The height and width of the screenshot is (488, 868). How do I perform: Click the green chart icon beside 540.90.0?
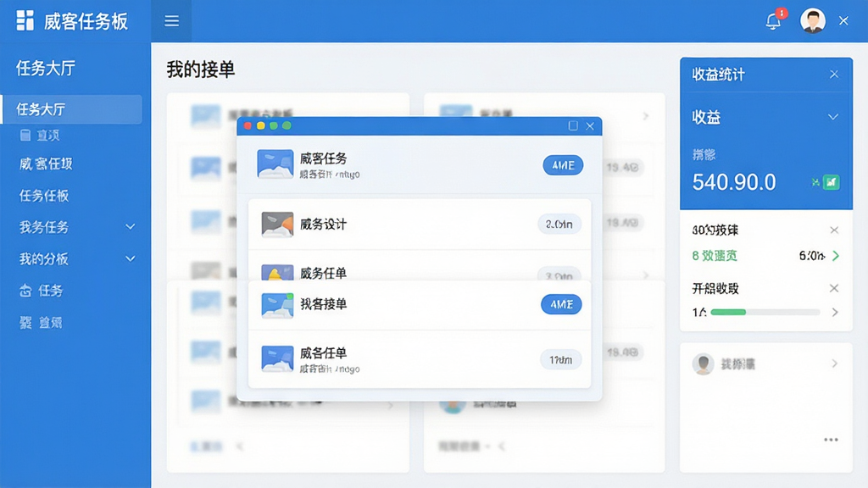coord(831,182)
